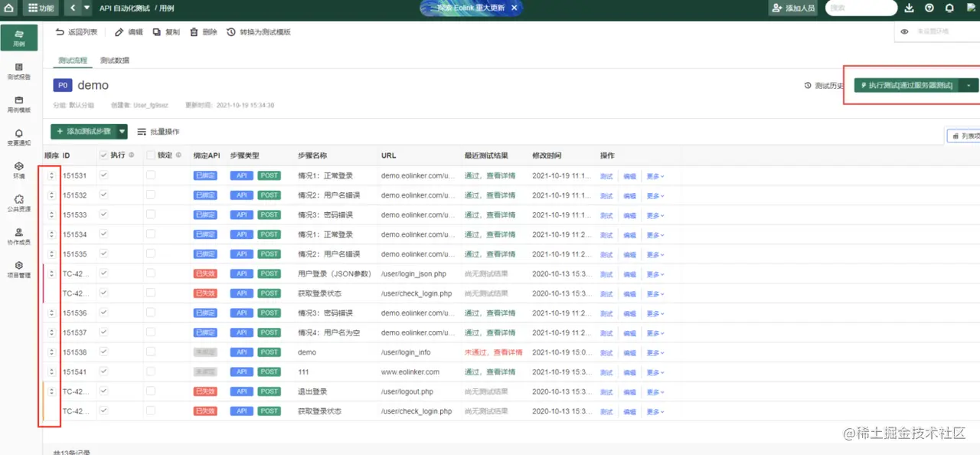The width and height of the screenshot is (980, 455).
Task: Go to home via the house icon
Action: coord(9,8)
